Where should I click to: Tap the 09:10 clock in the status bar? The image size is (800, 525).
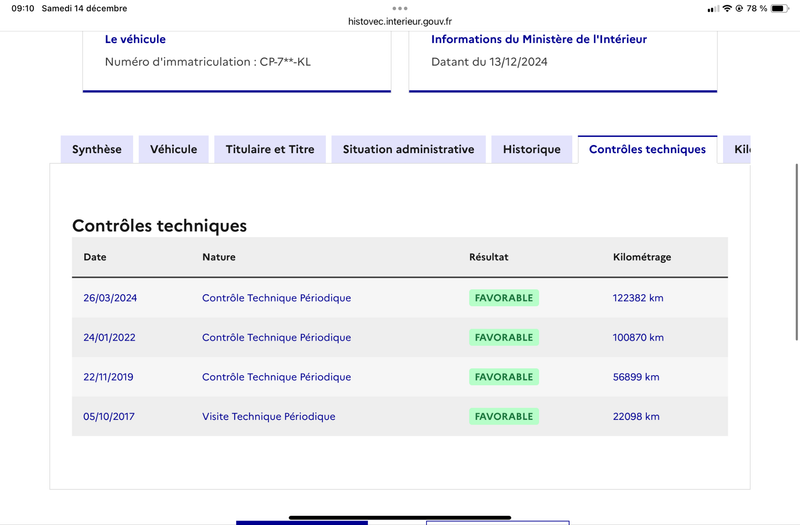[23, 8]
